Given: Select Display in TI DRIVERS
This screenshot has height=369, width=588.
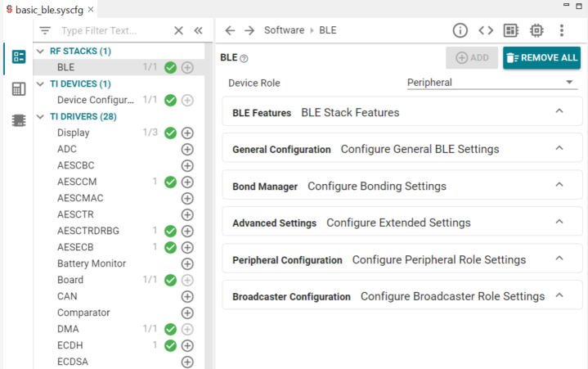Looking at the screenshot, I should coord(73,133).
